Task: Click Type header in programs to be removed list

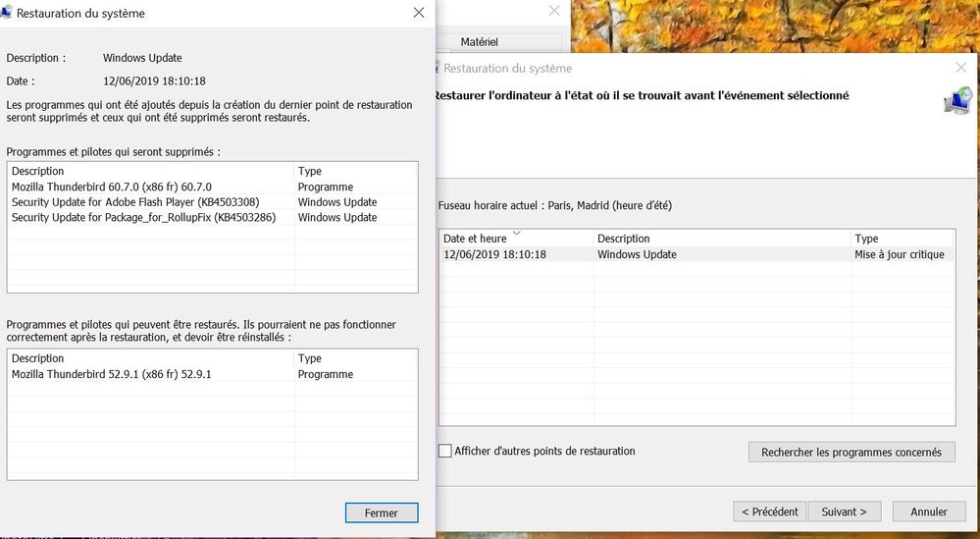Action: coord(355,171)
